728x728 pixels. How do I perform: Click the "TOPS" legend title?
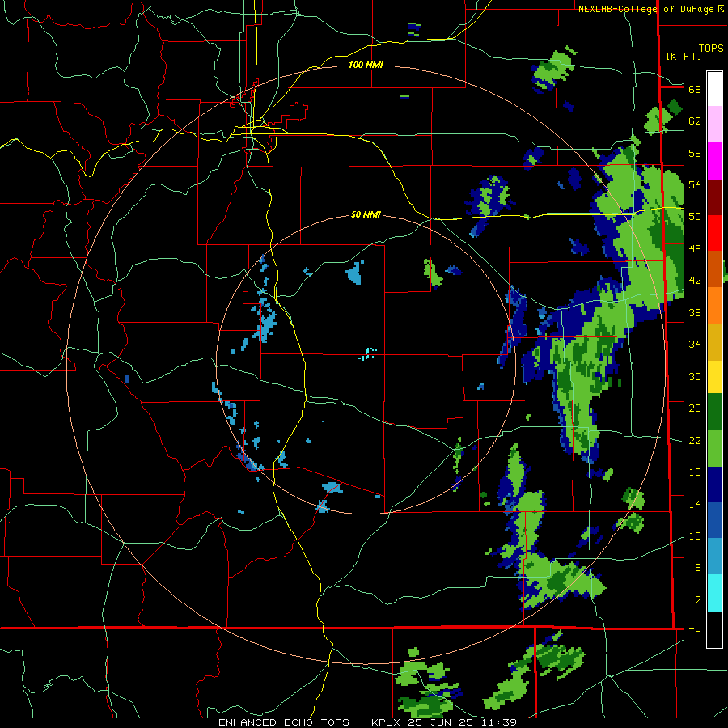(x=711, y=49)
